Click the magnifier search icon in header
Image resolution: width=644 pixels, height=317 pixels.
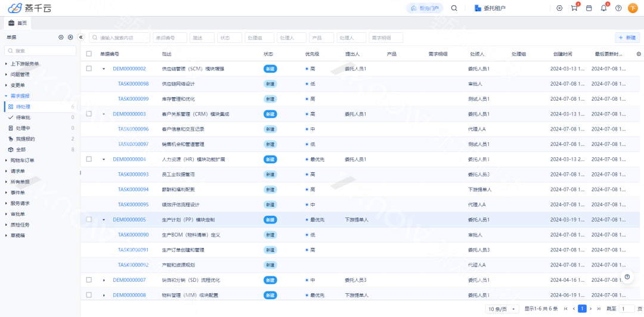(x=454, y=8)
